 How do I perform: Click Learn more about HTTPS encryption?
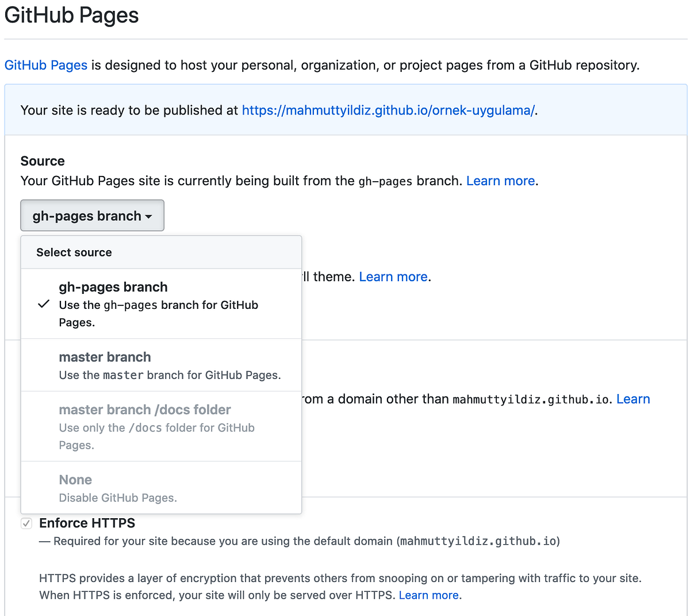[x=428, y=595]
